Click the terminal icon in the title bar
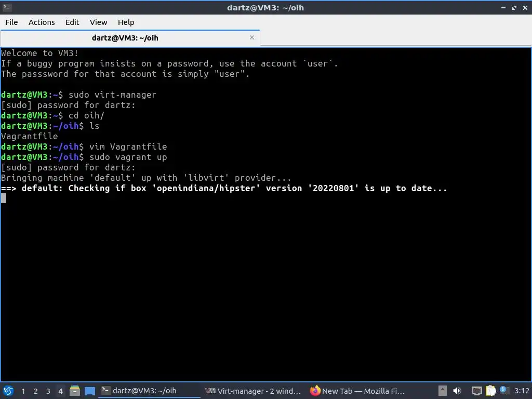Viewport: 532px width, 399px height. coord(7,7)
